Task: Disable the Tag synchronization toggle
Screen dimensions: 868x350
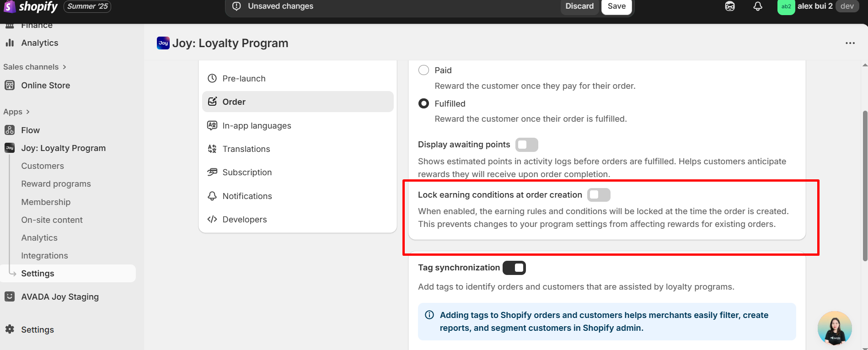Action: coord(514,268)
